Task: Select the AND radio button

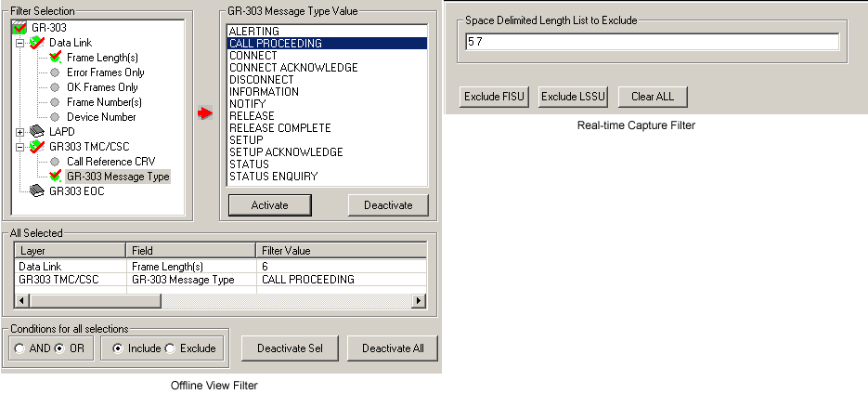Action: click(19, 348)
